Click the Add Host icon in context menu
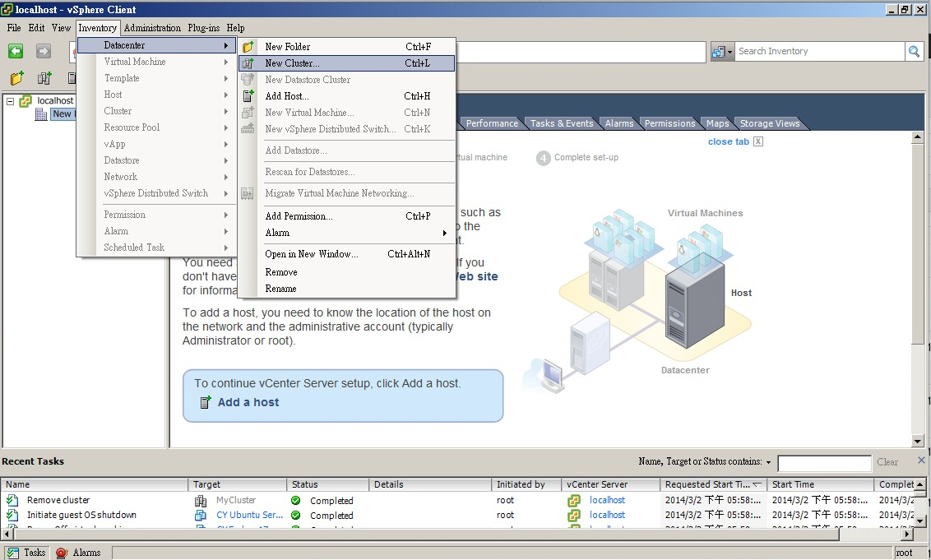Screen dimensions: 931x560 click(248, 96)
